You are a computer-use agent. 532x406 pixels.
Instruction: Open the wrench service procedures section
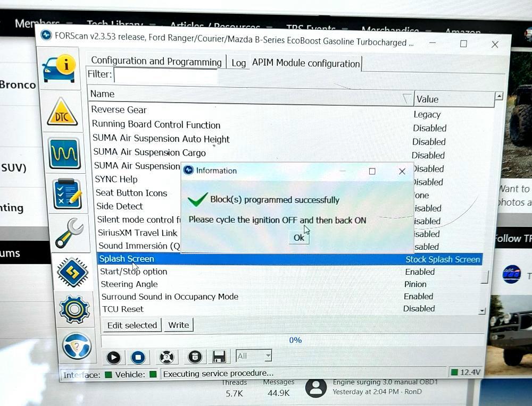pyautogui.click(x=69, y=232)
